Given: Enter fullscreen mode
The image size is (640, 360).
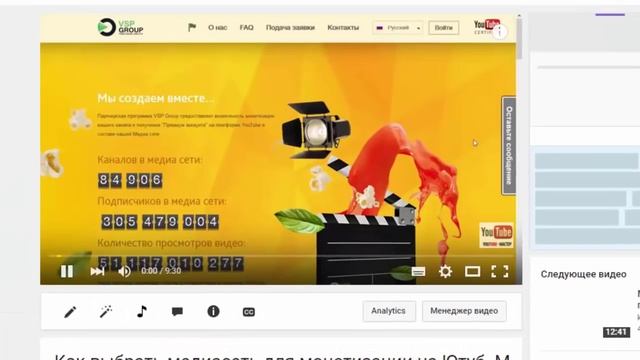Looking at the screenshot, I should click(500, 271).
